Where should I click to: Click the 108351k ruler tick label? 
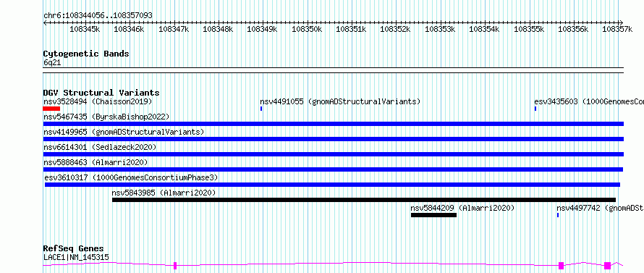[351, 29]
